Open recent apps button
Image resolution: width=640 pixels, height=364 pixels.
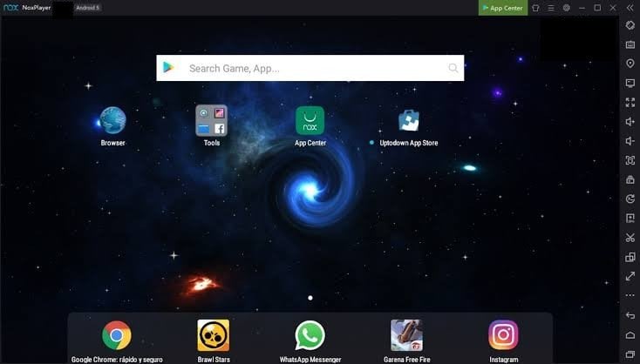630,354
